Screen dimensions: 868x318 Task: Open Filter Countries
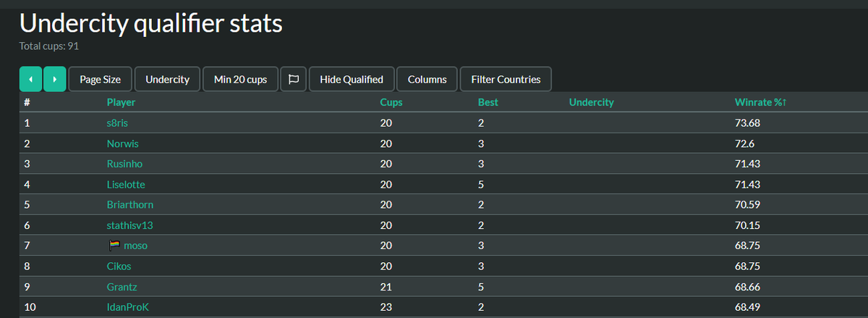[x=506, y=79]
